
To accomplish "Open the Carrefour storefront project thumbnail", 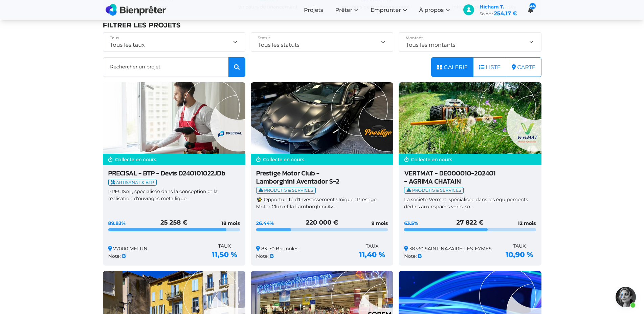I will (322, 292).
